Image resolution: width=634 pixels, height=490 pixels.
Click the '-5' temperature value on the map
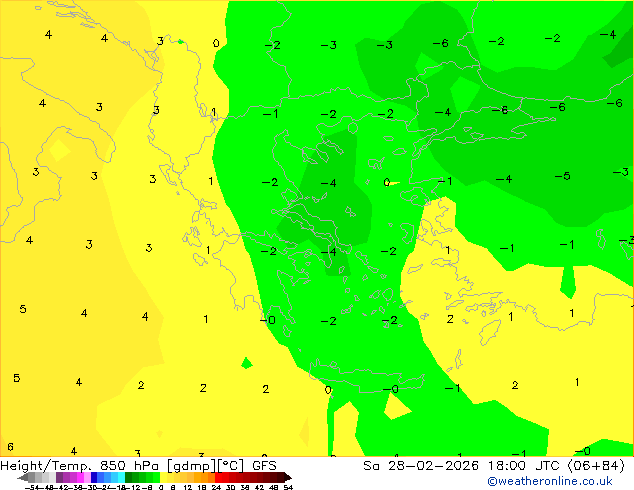(562, 176)
